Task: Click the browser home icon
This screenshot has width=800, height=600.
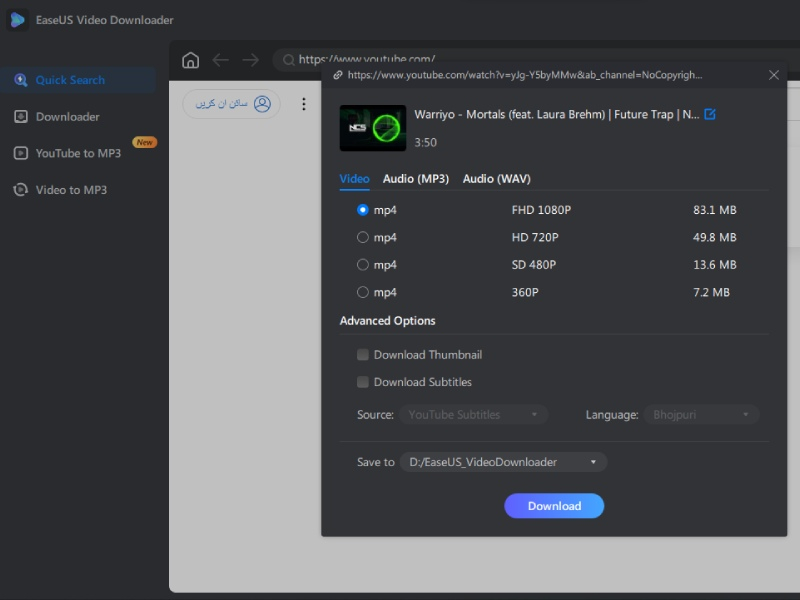Action: coord(190,60)
